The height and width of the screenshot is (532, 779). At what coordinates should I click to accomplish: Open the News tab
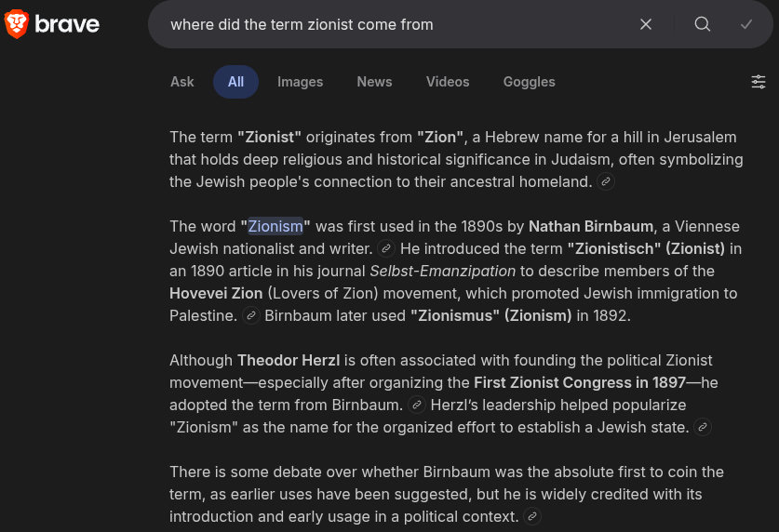pyautogui.click(x=374, y=82)
